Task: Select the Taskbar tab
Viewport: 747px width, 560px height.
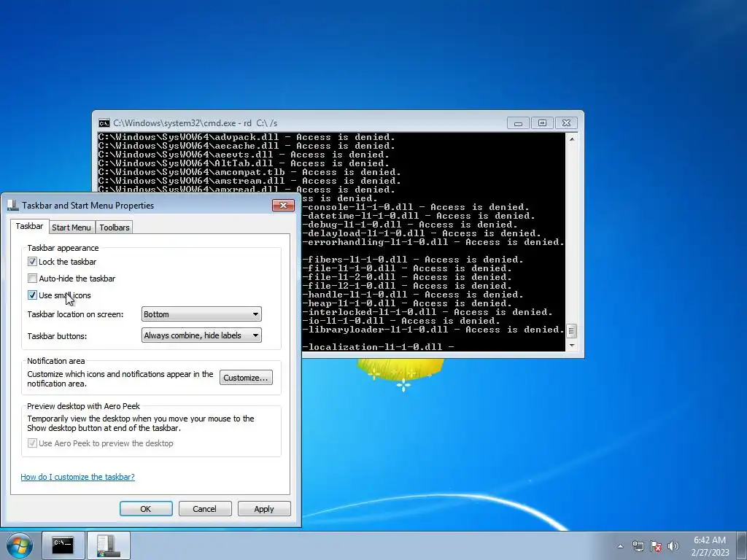Action: pos(29,226)
